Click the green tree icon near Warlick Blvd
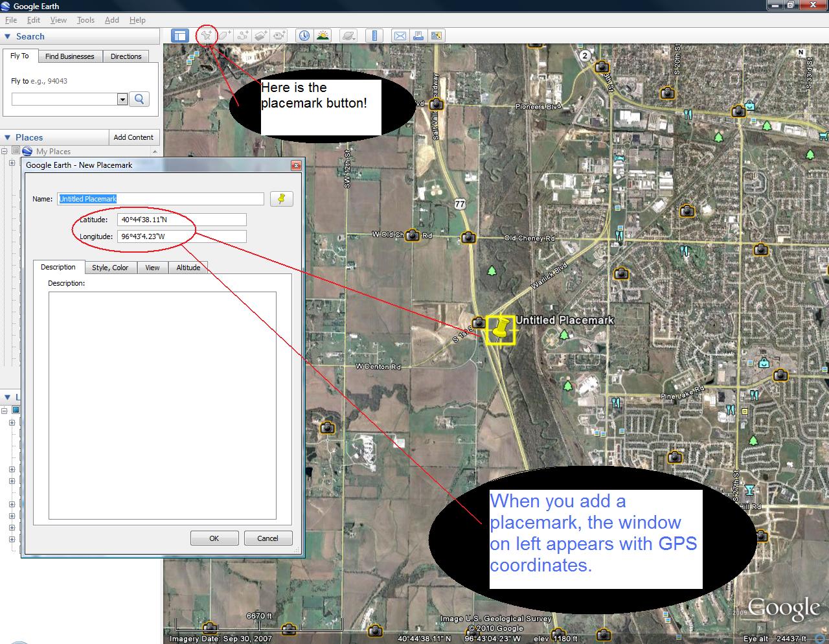The height and width of the screenshot is (644, 829). 492,270
